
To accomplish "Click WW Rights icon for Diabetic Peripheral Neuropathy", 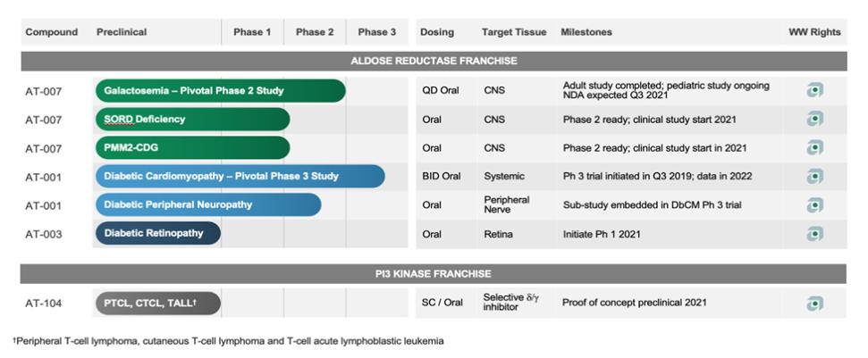I will pyautogui.click(x=814, y=204).
